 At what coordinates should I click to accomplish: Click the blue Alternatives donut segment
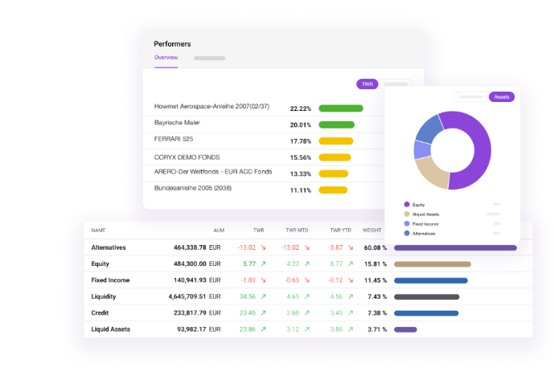tap(429, 130)
